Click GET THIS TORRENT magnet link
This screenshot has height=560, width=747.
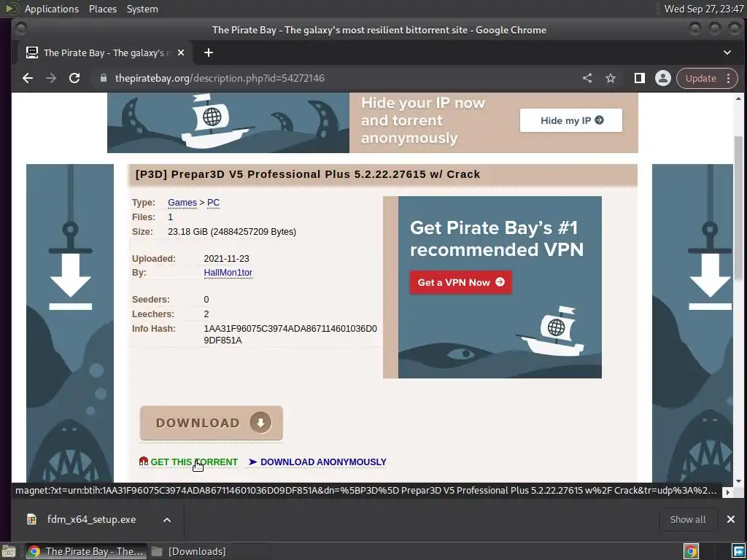(x=194, y=462)
